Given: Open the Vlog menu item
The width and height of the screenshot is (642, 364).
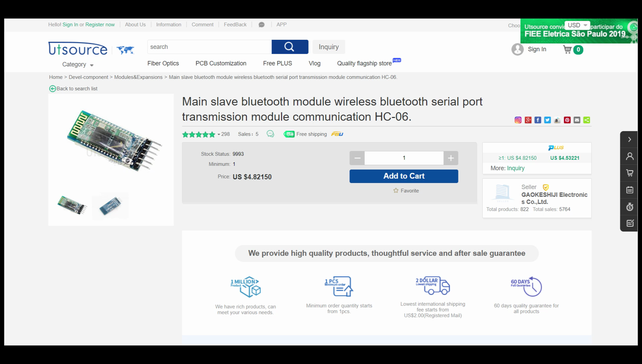Looking at the screenshot, I should (x=314, y=63).
